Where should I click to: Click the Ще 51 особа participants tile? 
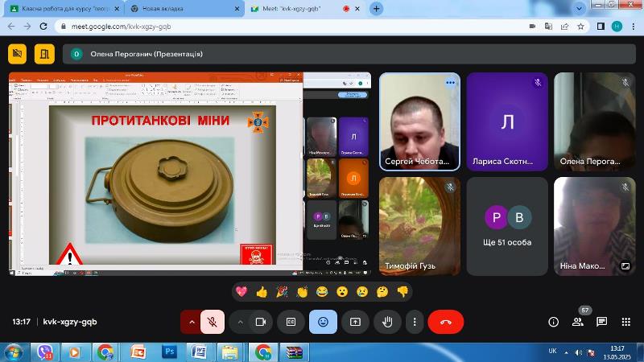507,225
